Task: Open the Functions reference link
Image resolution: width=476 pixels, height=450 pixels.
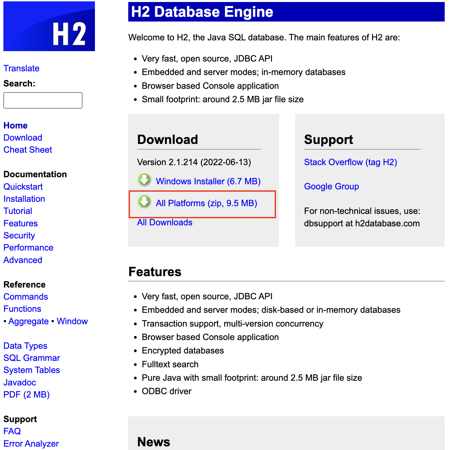Action: [x=22, y=309]
